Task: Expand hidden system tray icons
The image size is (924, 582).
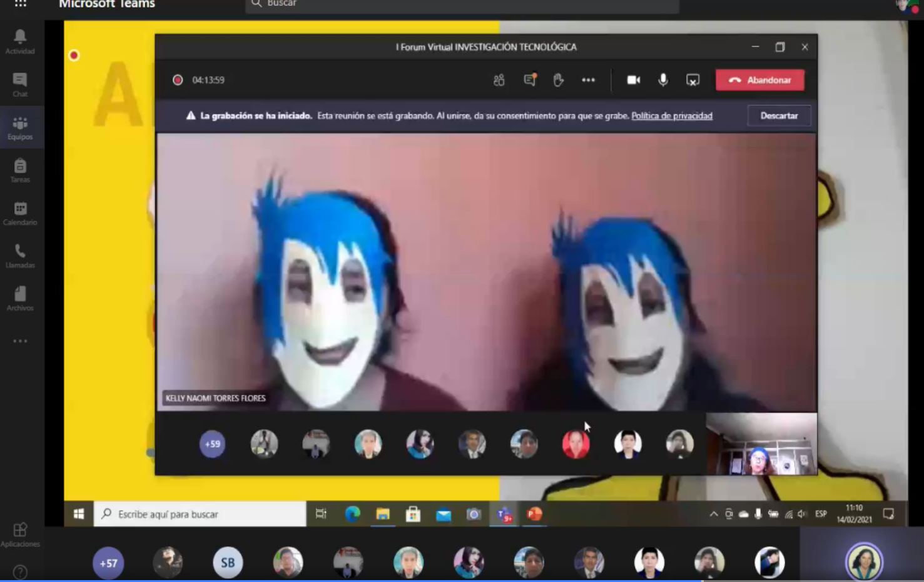Action: [x=714, y=514]
